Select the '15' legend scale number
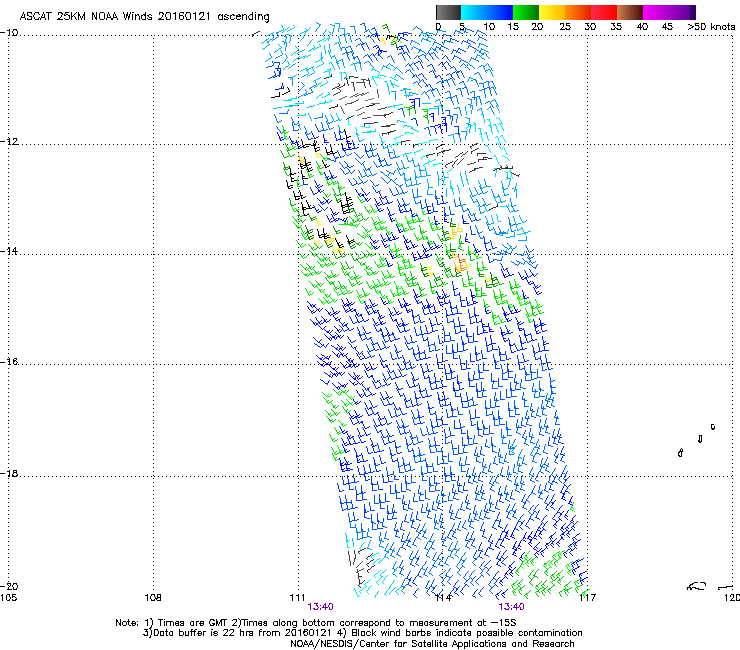Image resolution: width=740 pixels, height=650 pixels. pos(513,27)
